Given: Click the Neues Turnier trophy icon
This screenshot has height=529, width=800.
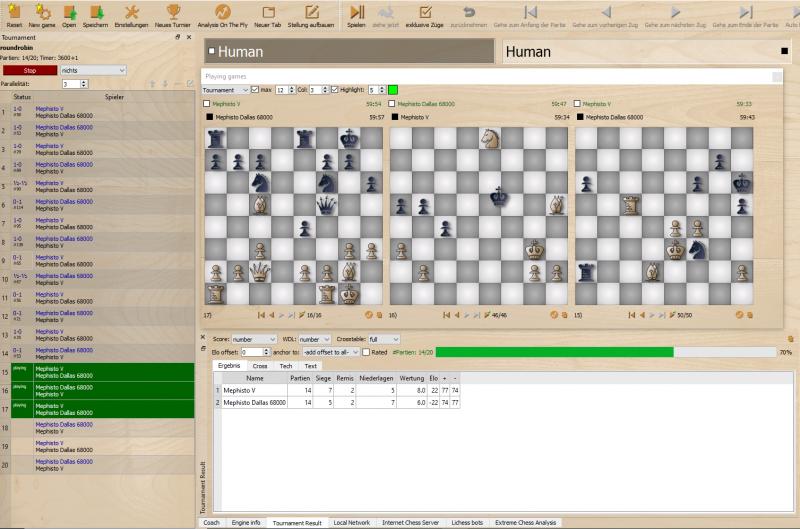Looking at the screenshot, I should (172, 13).
